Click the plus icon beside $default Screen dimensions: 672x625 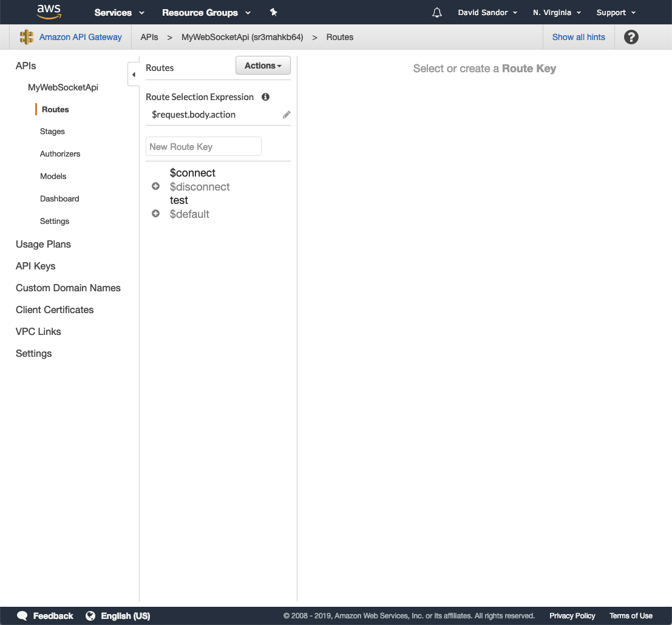155,214
